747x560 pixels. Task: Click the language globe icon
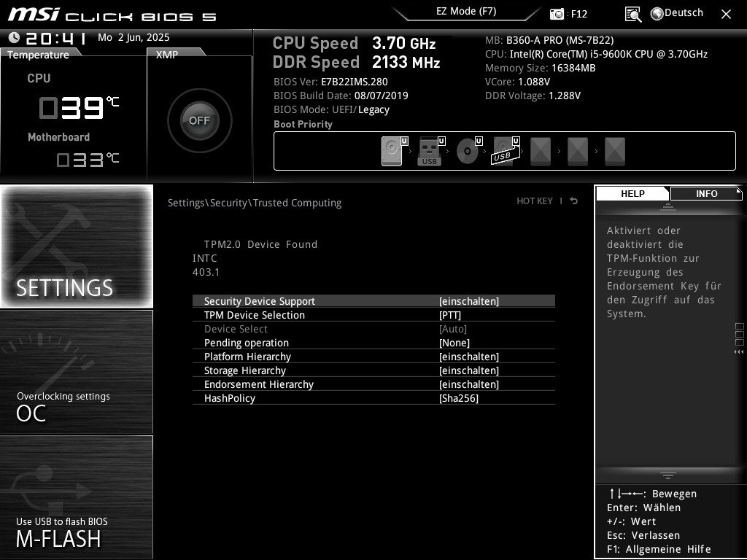[657, 14]
